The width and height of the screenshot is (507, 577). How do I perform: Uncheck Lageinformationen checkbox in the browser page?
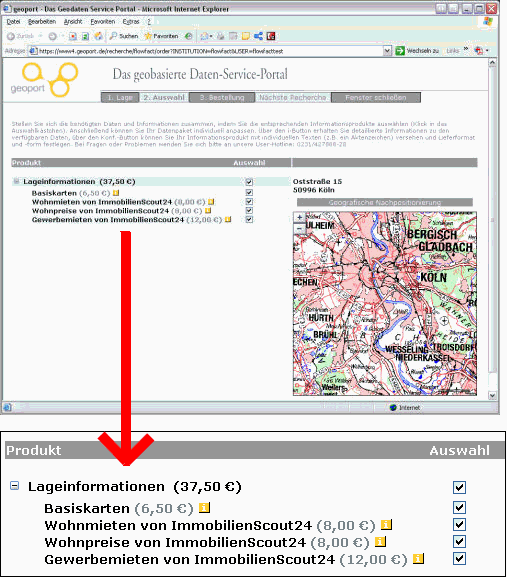coord(249,182)
